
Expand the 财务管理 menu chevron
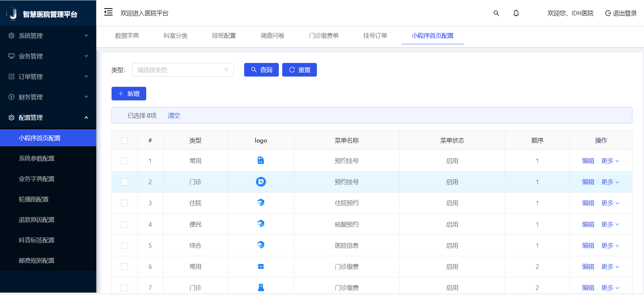(86, 97)
